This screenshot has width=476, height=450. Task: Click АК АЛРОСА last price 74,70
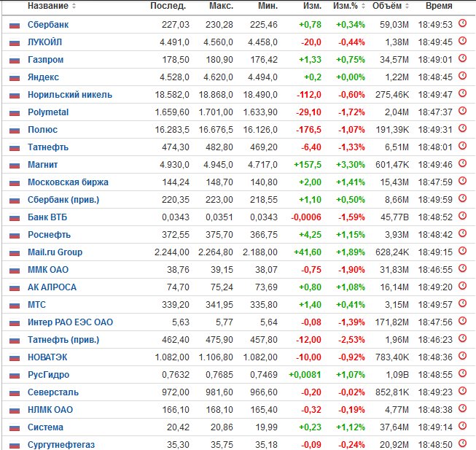click(178, 287)
